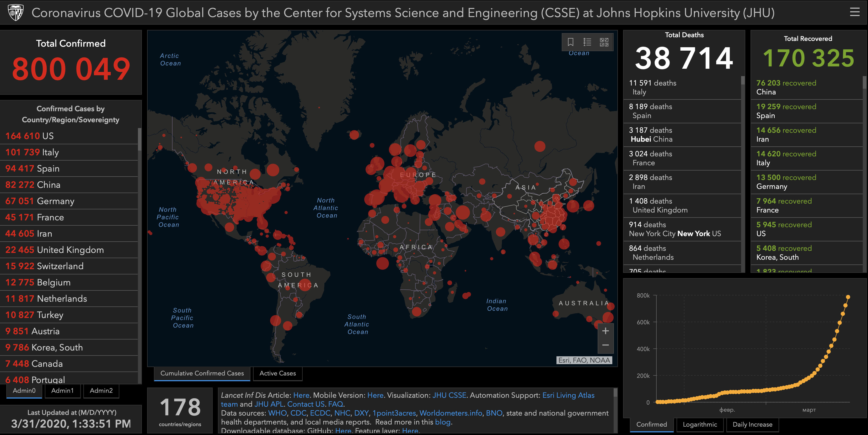Open the Worldometers.info link
Screen dimensions: 868x435
pos(451,413)
